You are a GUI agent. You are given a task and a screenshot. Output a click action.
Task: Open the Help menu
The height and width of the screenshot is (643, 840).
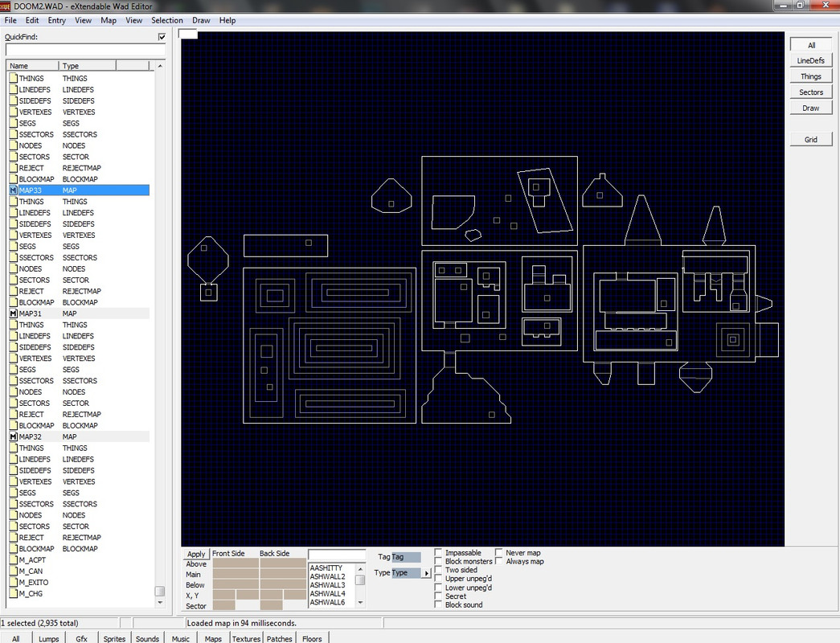(x=227, y=20)
